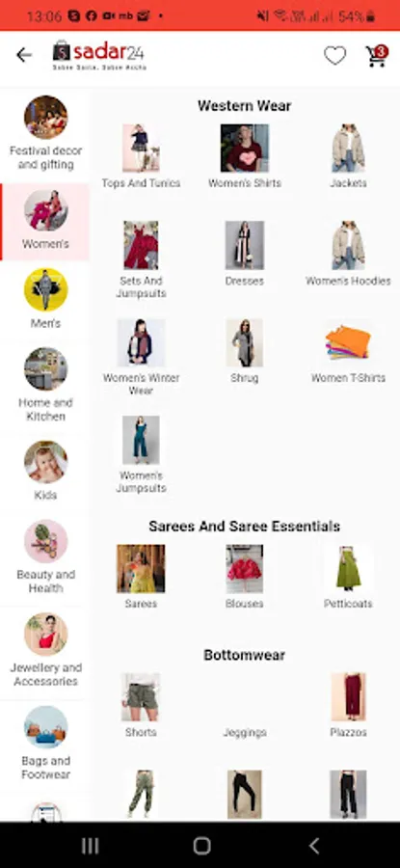Open the Dresses subcategory

tap(245, 254)
